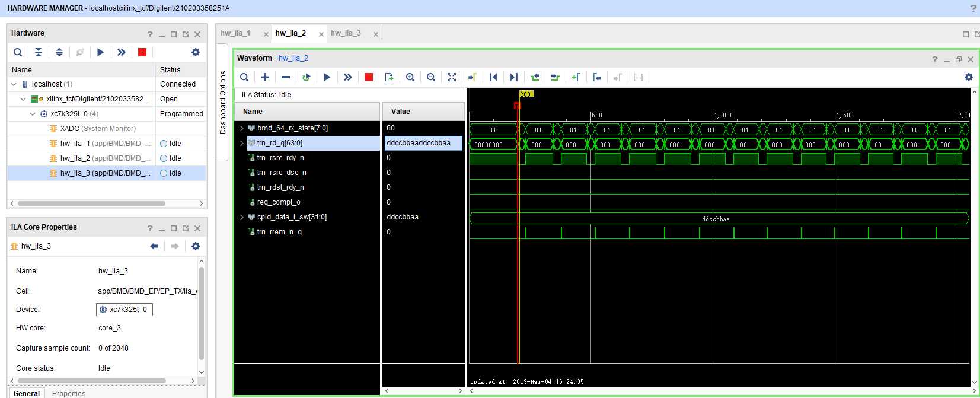Add probe with plus icon in Waveform toolbar
The height and width of the screenshot is (398, 980).
pyautogui.click(x=265, y=77)
